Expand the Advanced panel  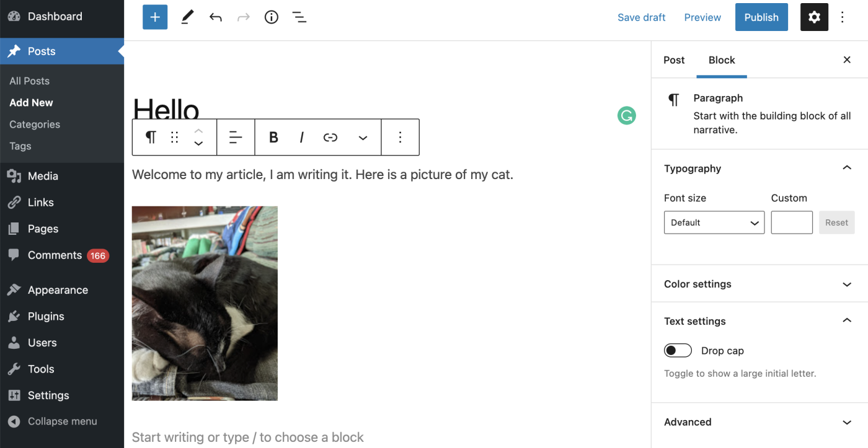[x=846, y=422]
